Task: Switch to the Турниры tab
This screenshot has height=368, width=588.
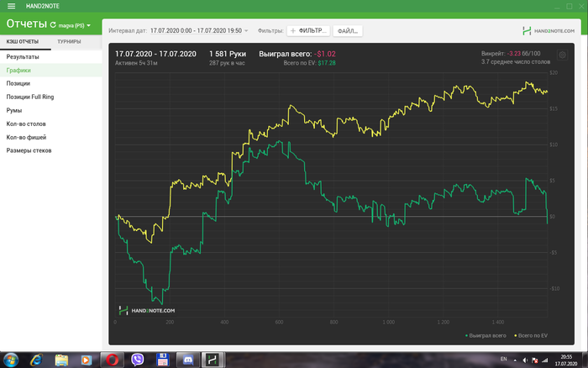Action: click(69, 42)
